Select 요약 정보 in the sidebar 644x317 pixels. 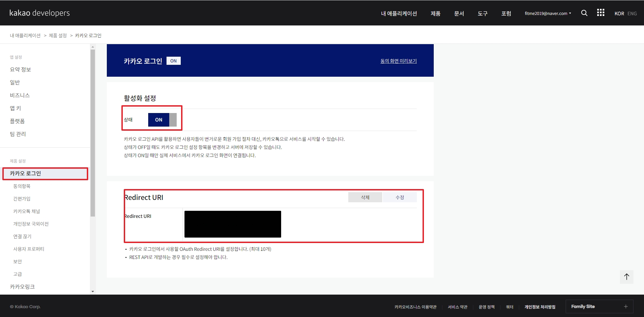click(20, 69)
